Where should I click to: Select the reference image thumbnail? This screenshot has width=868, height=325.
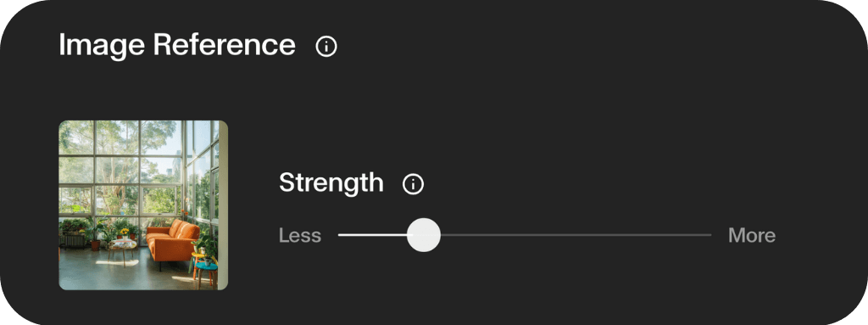point(143,205)
